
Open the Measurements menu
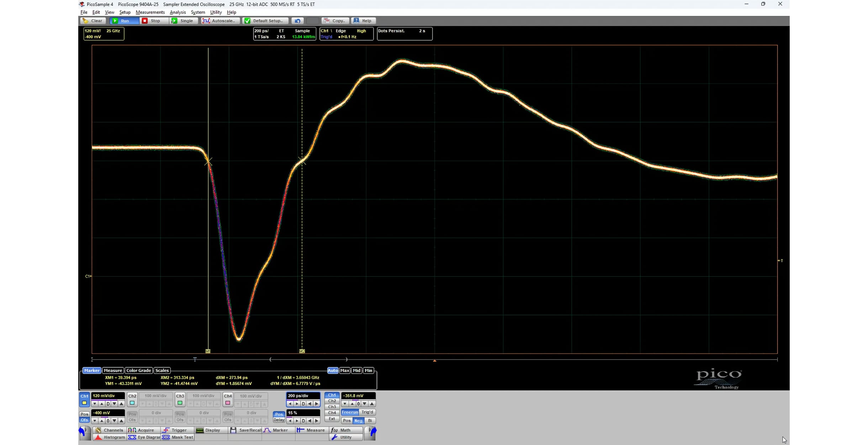[x=150, y=12]
